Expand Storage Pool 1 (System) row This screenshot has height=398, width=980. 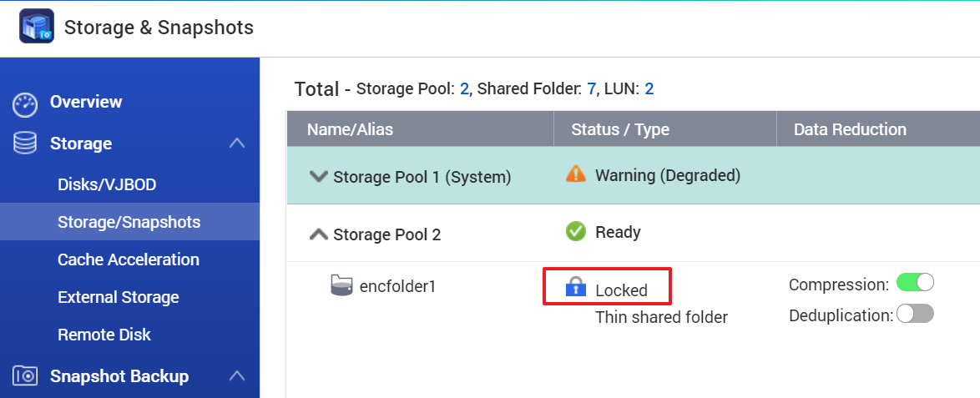pos(317,176)
